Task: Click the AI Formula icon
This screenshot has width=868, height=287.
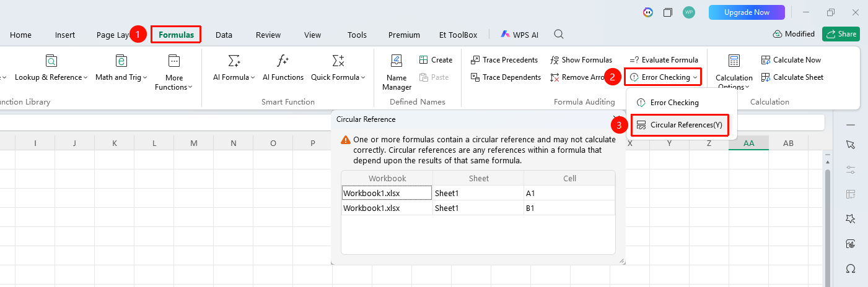Action: coord(234,61)
